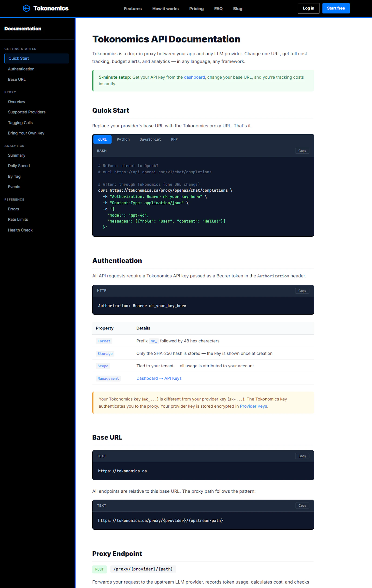The width and height of the screenshot is (372, 588).
Task: Copy the proxy path pattern block
Action: coord(302,506)
